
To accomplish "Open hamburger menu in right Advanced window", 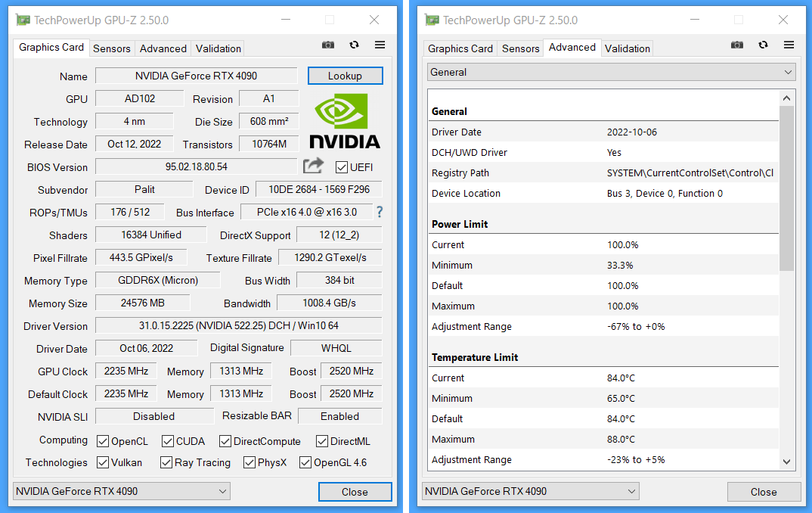I will 789,45.
